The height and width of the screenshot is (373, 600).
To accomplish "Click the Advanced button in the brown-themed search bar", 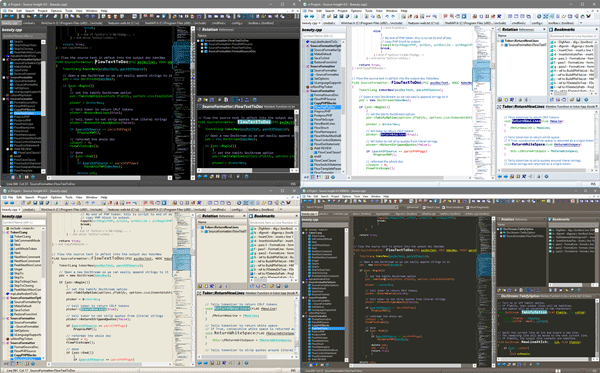I will [x=413, y=207].
